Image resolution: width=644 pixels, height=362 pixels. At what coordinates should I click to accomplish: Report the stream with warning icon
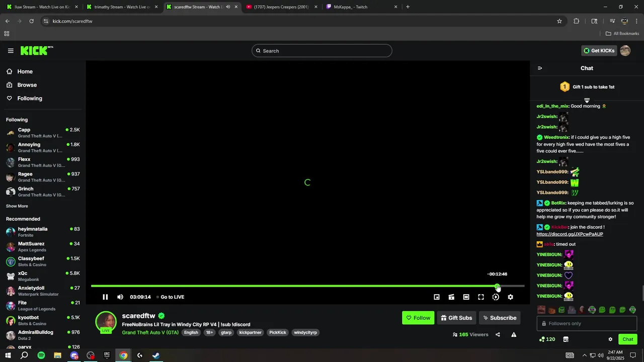point(514,335)
